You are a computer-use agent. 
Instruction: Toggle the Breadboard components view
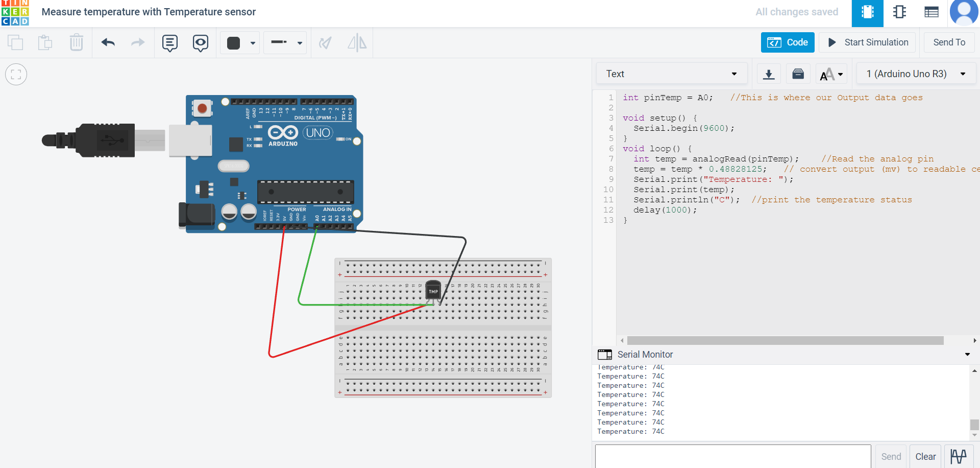pyautogui.click(x=867, y=12)
